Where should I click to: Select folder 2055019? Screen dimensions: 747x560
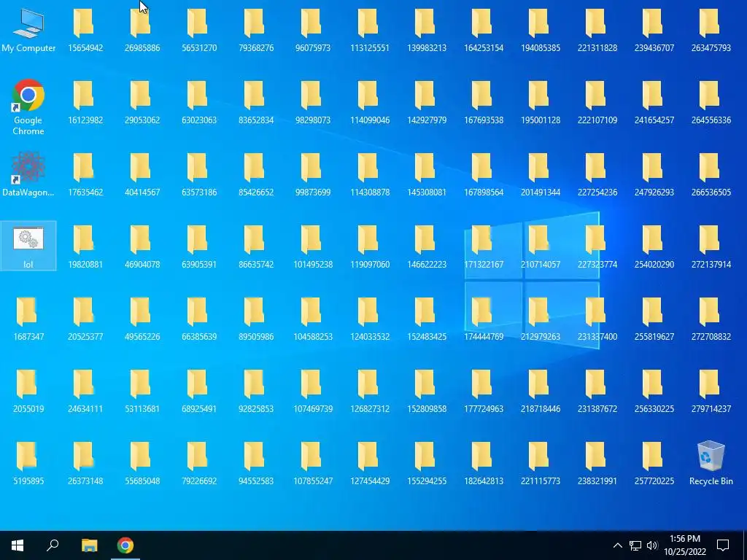pos(28,391)
